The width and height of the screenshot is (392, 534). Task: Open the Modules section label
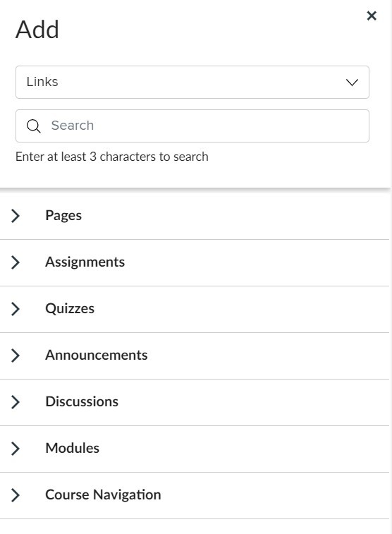[x=72, y=448]
